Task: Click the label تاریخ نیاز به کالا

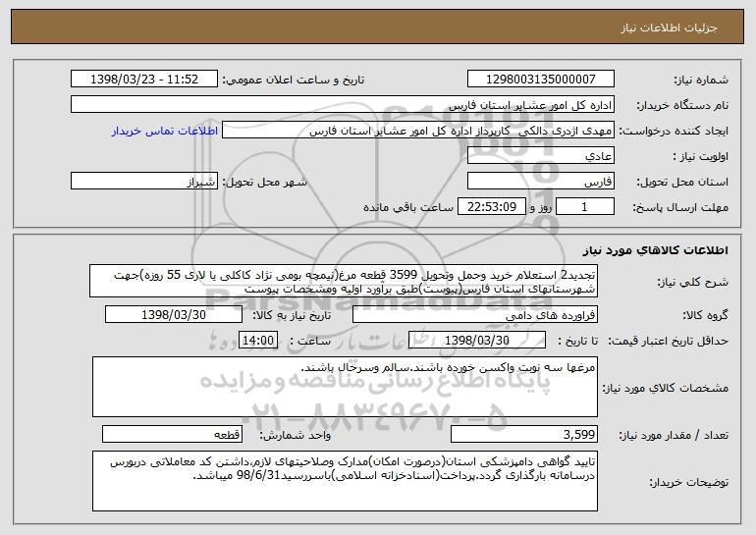Action: point(292,315)
